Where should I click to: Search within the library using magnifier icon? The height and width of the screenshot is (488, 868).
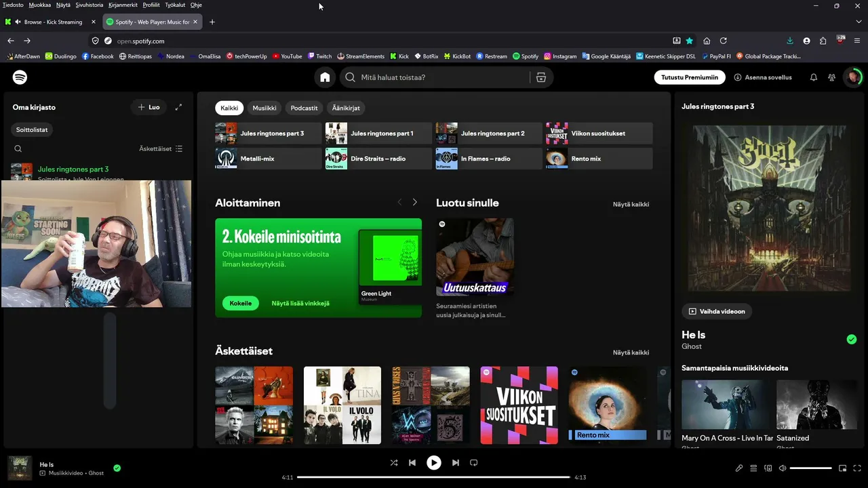18,148
